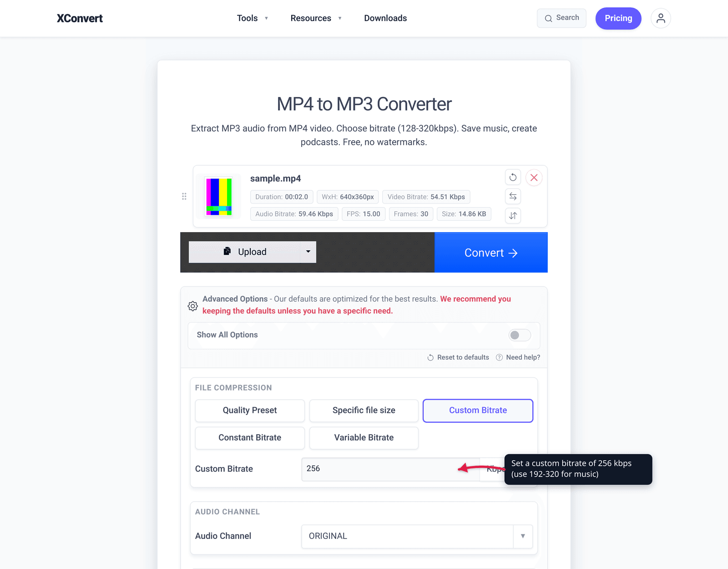Image resolution: width=728 pixels, height=569 pixels.
Task: Remove sample.mp4 with the red X
Action: point(534,178)
